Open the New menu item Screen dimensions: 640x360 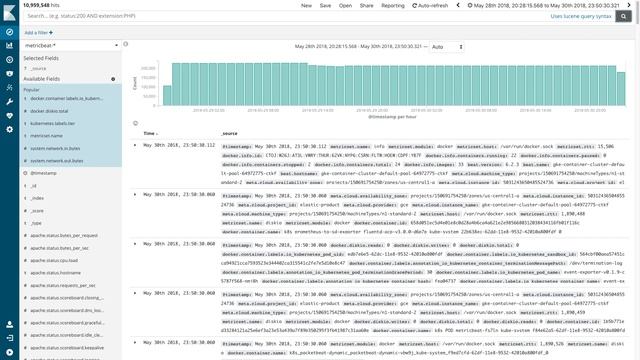pyautogui.click(x=306, y=6)
